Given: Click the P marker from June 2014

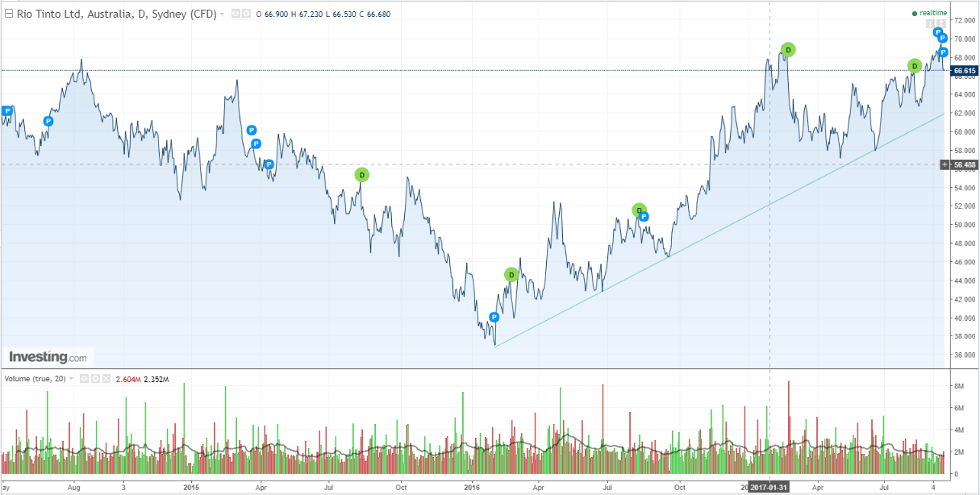Looking at the screenshot, I should 48,121.
